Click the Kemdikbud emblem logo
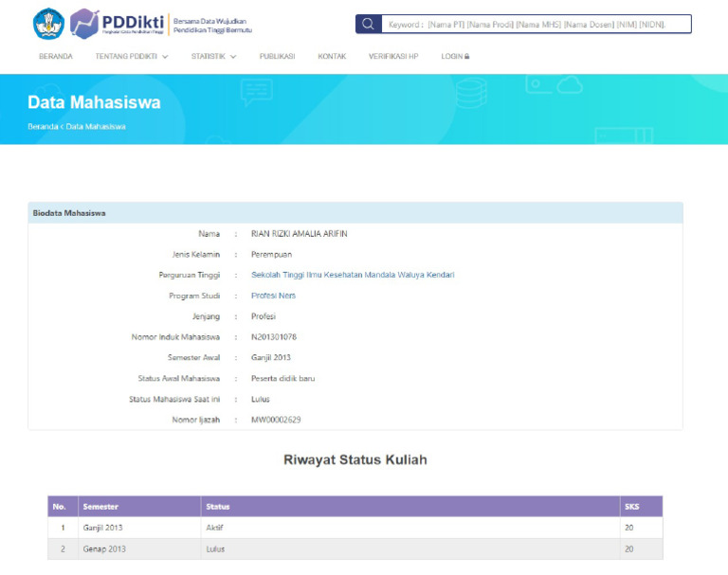 point(48,23)
